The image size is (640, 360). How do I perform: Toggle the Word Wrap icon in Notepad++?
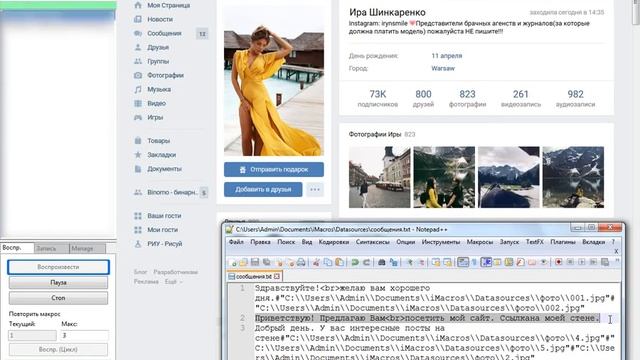(463, 262)
